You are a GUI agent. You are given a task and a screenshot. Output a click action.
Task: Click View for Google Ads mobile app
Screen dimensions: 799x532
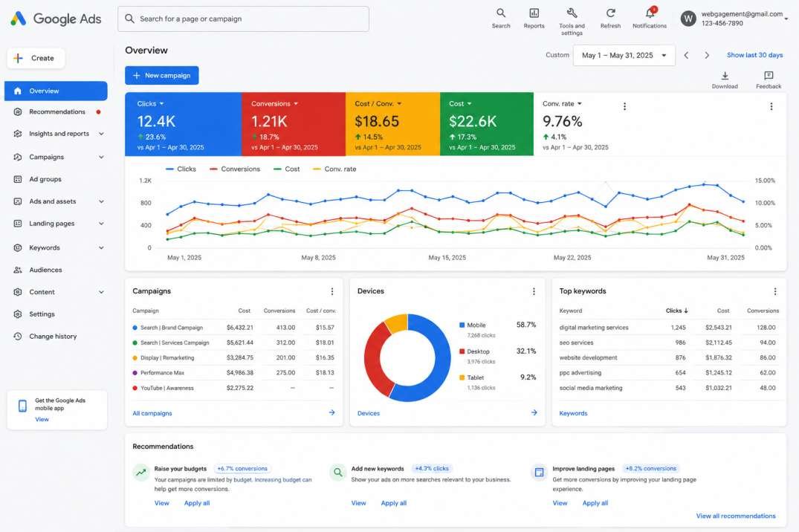(42, 419)
